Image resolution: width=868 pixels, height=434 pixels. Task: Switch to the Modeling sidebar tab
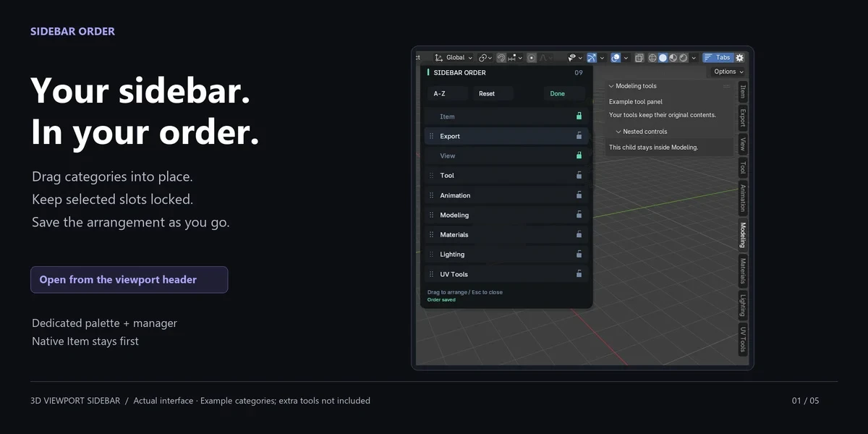tap(742, 235)
